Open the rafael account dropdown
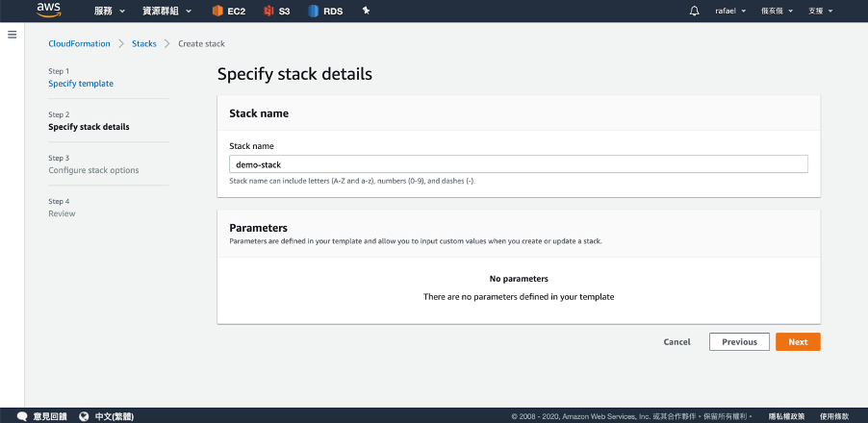The height and width of the screenshot is (423, 868). (x=729, y=11)
